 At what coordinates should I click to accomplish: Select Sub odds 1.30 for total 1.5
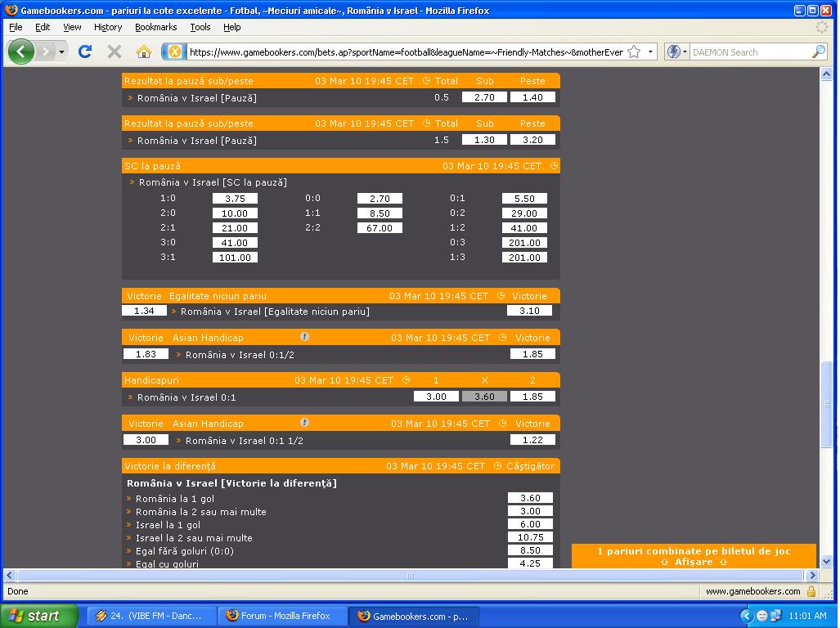coord(484,140)
